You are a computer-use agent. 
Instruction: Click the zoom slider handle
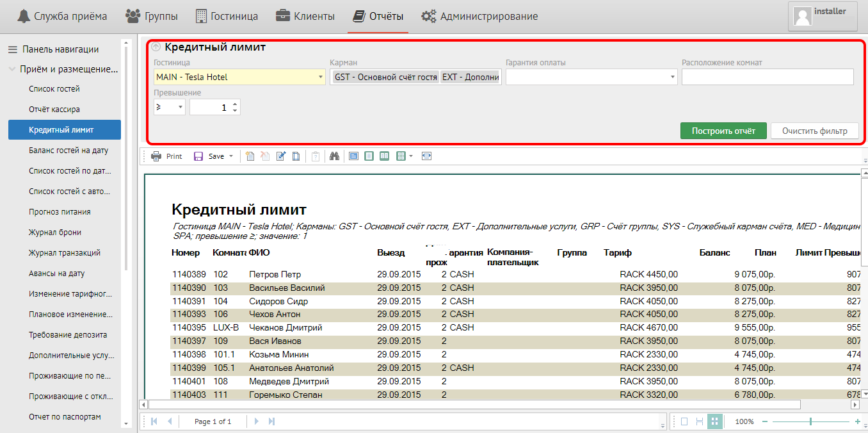point(810,421)
